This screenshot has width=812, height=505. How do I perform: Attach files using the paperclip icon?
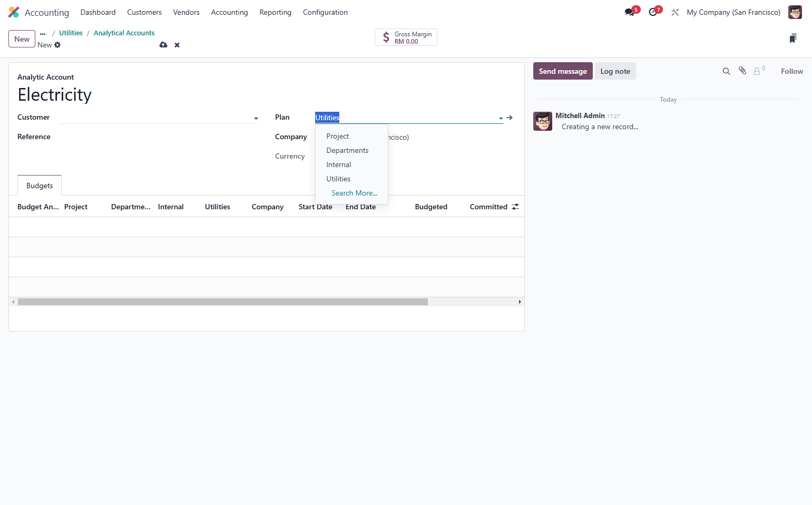[x=742, y=71]
